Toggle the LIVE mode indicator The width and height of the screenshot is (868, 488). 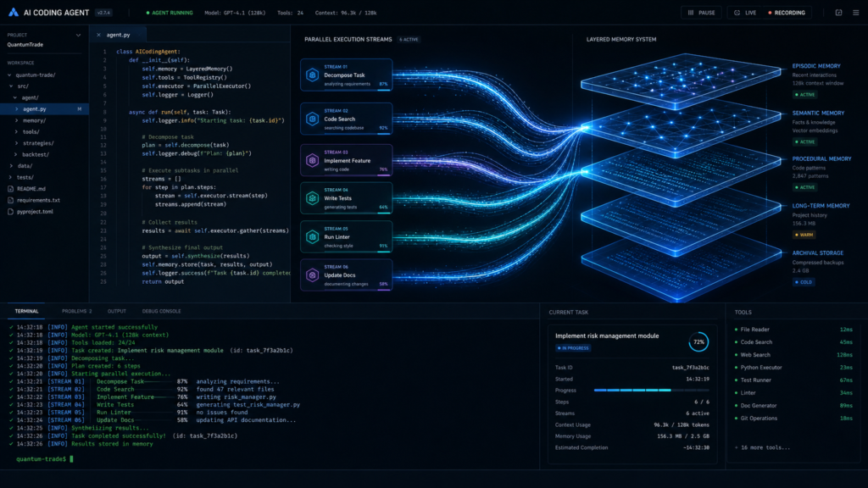pos(745,13)
